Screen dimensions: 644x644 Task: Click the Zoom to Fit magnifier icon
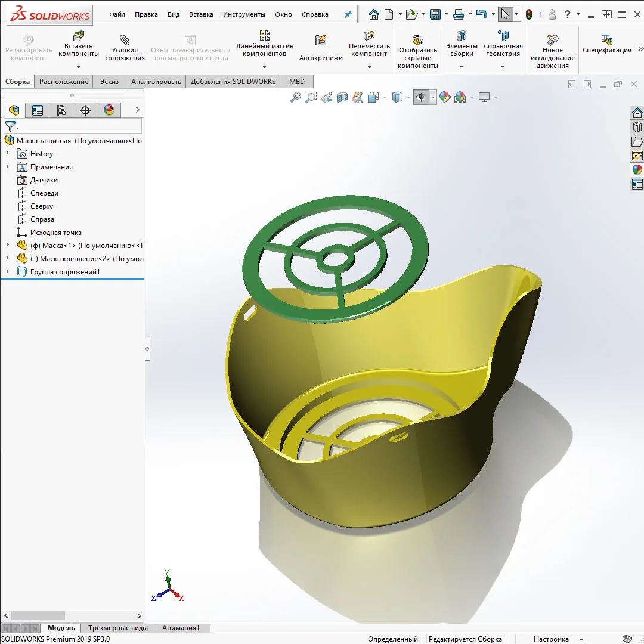(x=296, y=97)
